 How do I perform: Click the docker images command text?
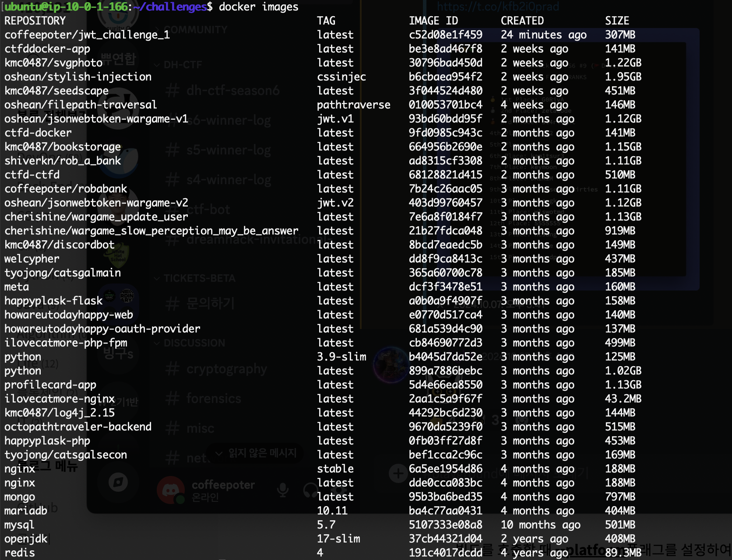tap(259, 7)
